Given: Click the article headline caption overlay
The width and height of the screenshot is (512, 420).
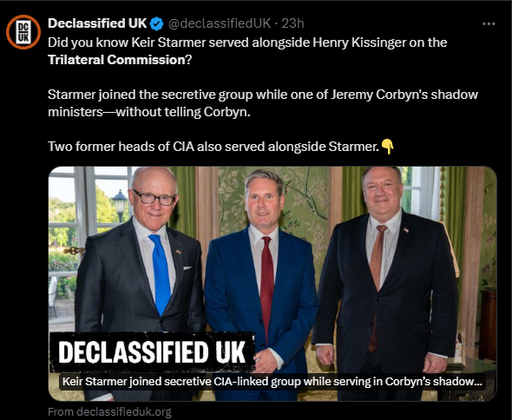Looking at the screenshot, I should coord(272,382).
